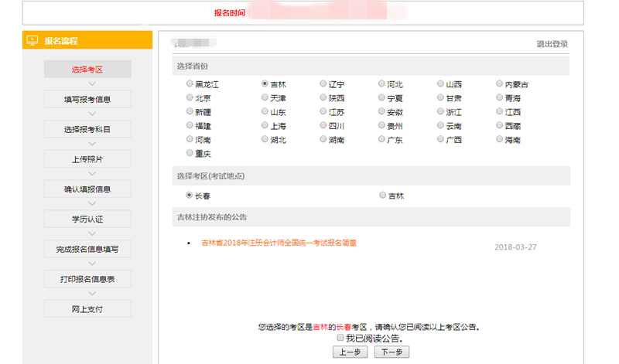Image resolution: width=619 pixels, height=364 pixels.
Task: Click the monitor icon beside 报名流程
Action: 32,41
